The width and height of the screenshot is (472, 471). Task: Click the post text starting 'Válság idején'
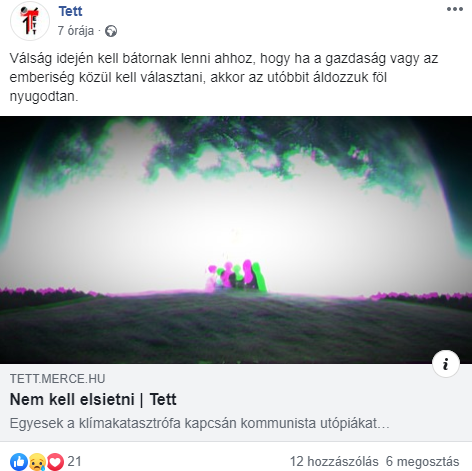223,58
